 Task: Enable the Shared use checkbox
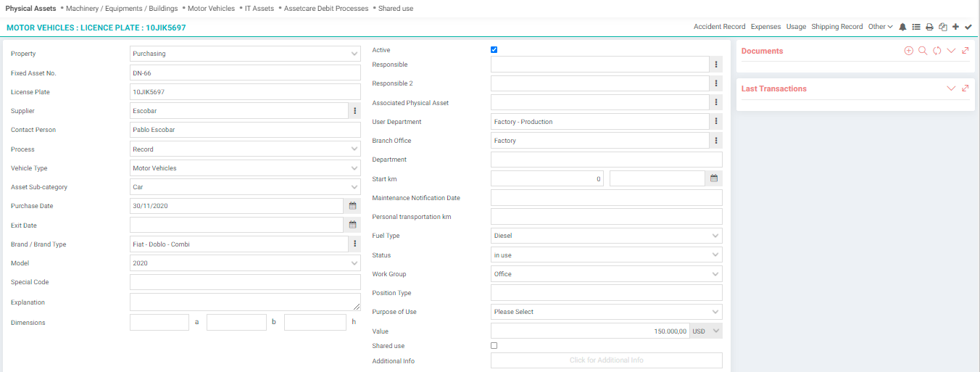point(494,346)
